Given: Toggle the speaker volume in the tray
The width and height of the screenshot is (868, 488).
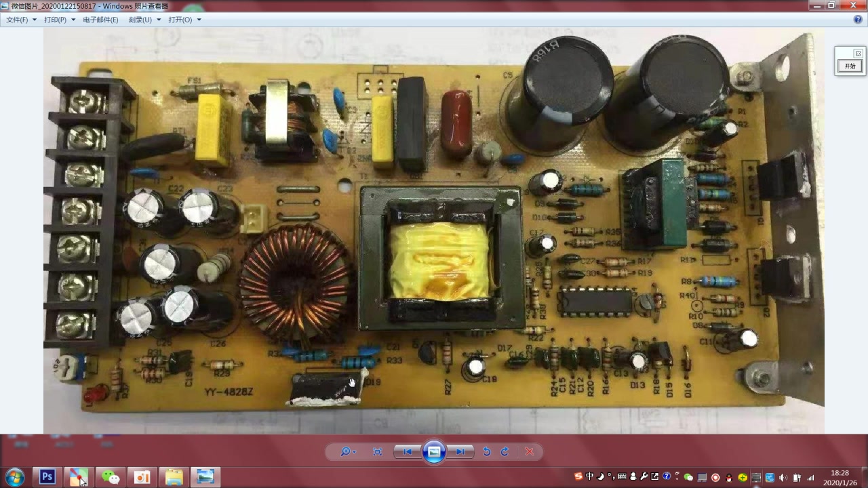Looking at the screenshot, I should pyautogui.click(x=783, y=476).
